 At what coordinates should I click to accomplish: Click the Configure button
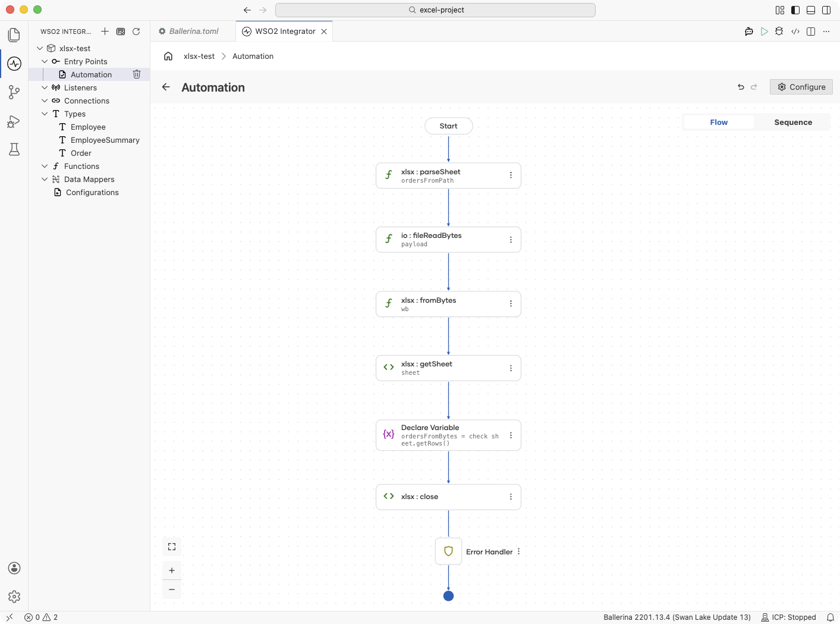click(x=801, y=87)
